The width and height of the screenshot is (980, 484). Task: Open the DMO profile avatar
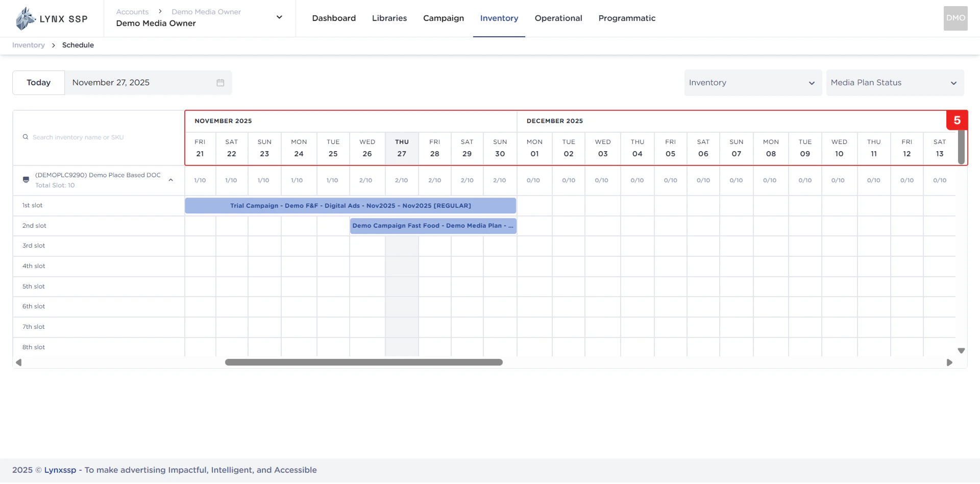[x=955, y=18]
